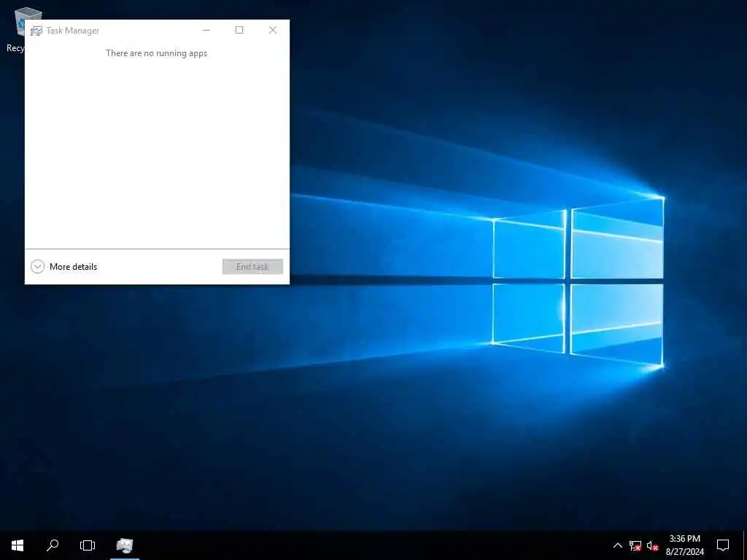The width and height of the screenshot is (747, 560).
Task: Open Task View from the taskbar
Action: click(x=88, y=545)
